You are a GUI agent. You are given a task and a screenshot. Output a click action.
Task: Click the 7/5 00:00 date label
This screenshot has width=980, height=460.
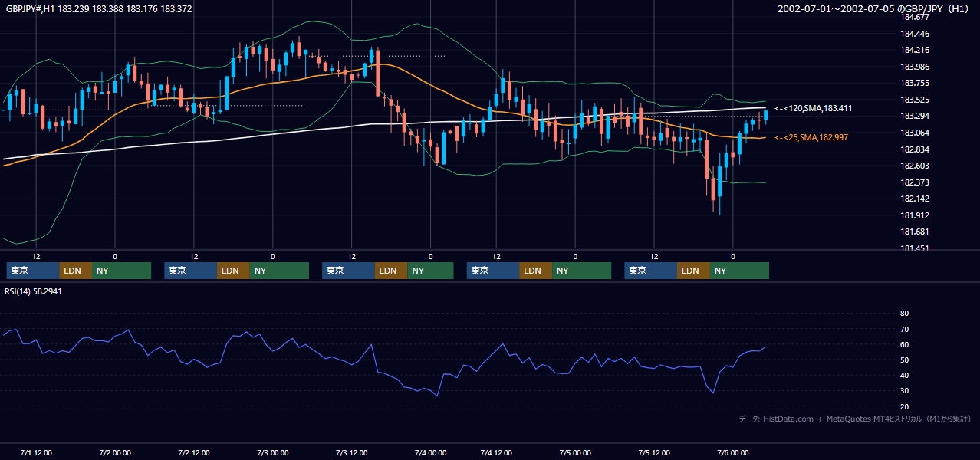[575, 452]
